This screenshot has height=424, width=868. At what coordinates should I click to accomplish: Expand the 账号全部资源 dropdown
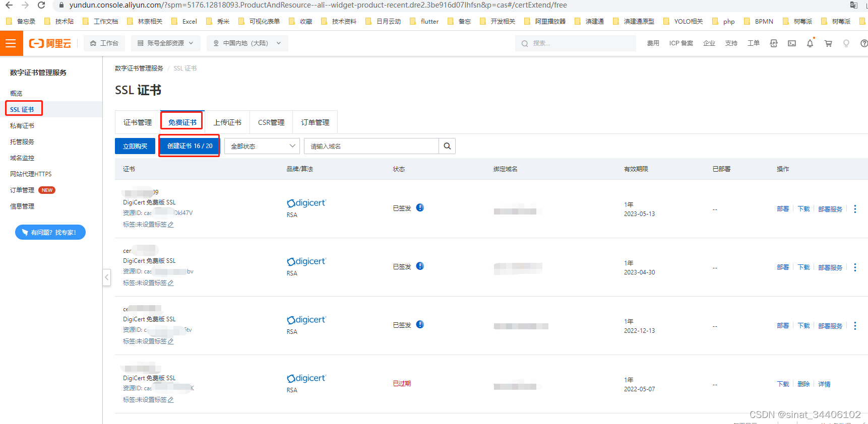click(166, 43)
